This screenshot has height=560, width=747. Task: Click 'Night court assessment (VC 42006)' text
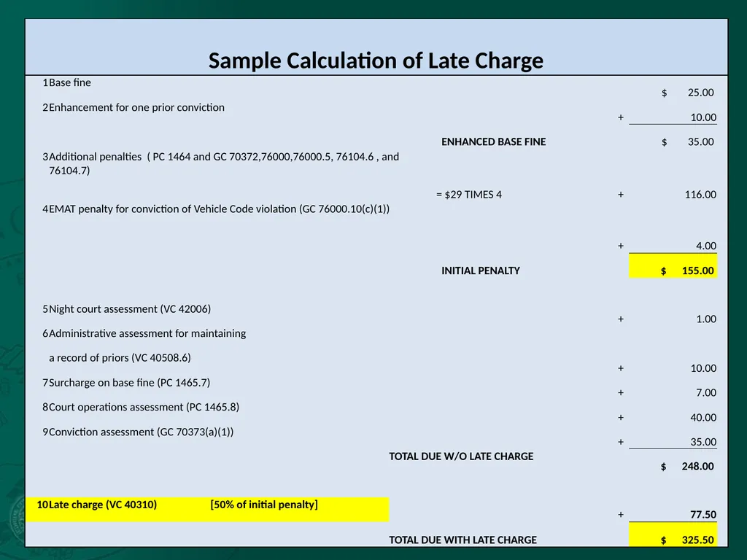pyautogui.click(x=130, y=309)
